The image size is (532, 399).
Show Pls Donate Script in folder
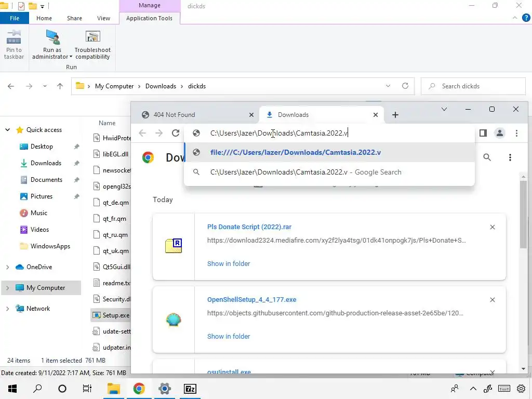(229, 263)
